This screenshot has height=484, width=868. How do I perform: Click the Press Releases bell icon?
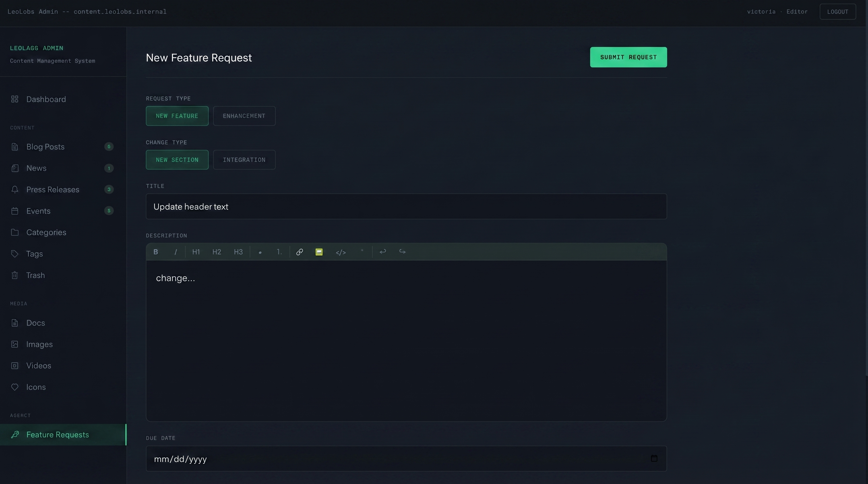coord(15,189)
